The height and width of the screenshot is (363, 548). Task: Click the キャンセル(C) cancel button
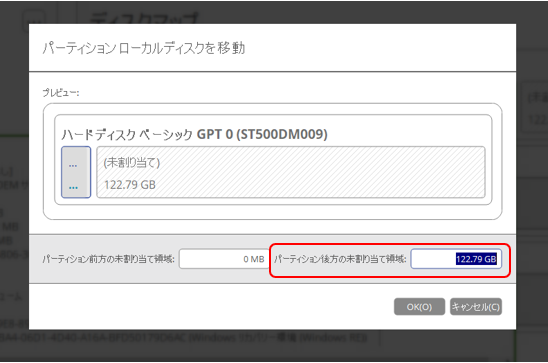click(x=476, y=307)
